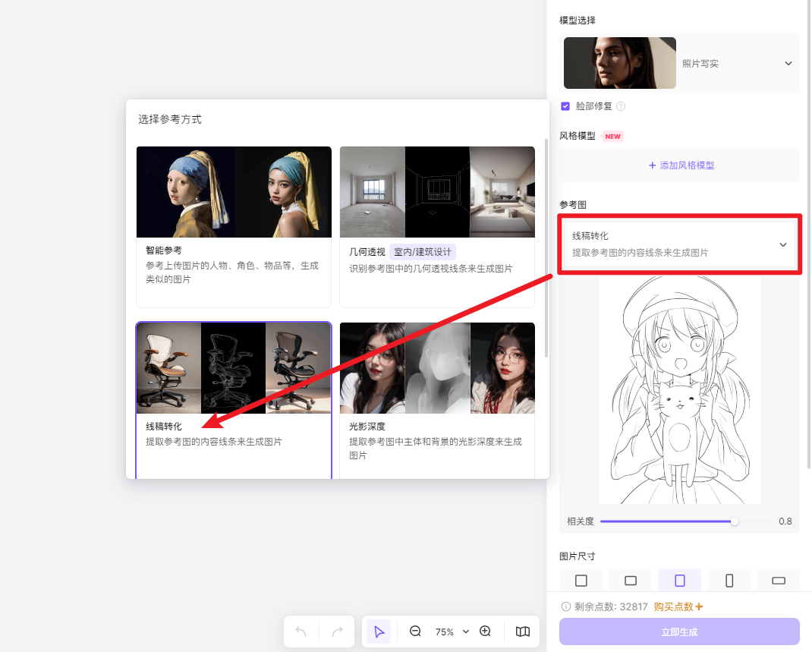Click the 立即生成 generate button

[x=678, y=632]
